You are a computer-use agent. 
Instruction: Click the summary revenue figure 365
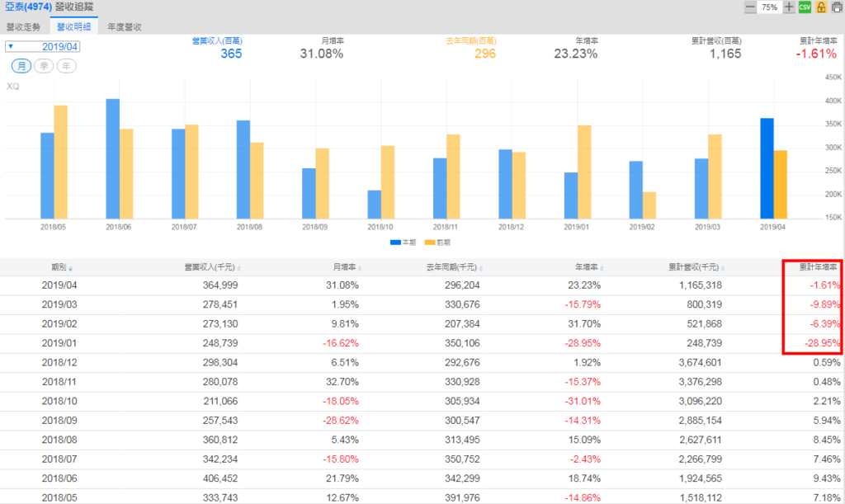tap(231, 54)
